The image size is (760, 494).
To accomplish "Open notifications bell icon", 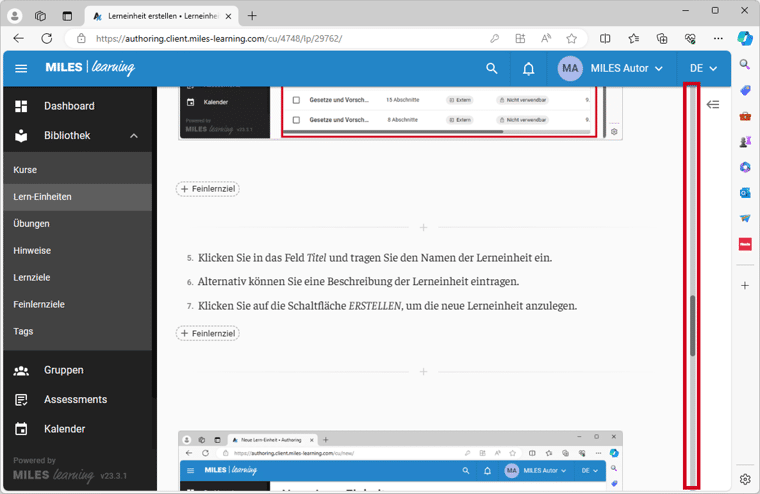I will point(528,69).
